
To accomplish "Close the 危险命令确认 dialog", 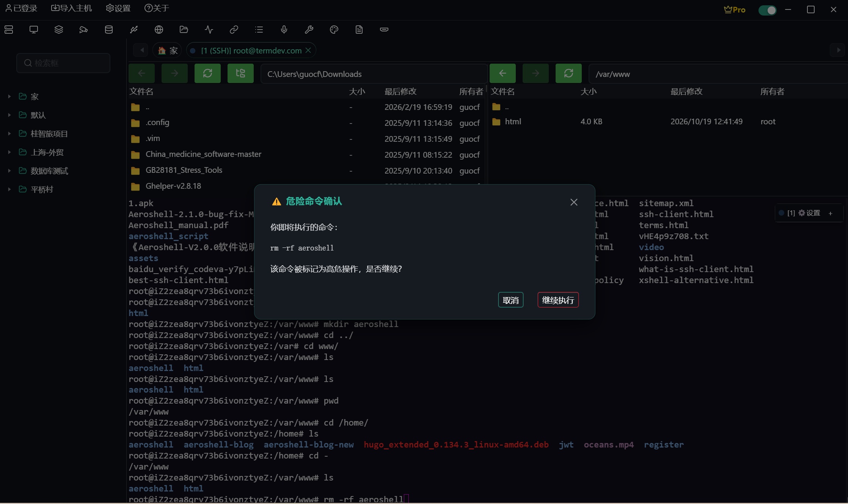I will (574, 202).
